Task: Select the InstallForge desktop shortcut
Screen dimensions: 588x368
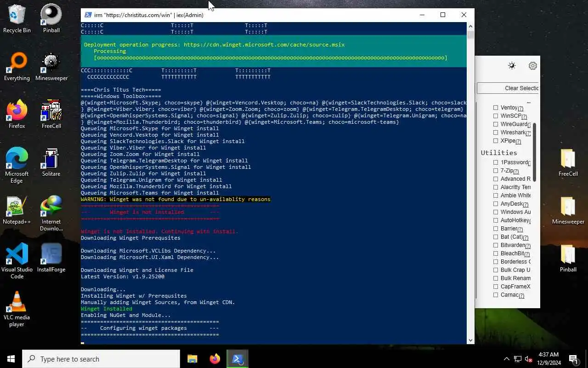Action: (x=51, y=258)
